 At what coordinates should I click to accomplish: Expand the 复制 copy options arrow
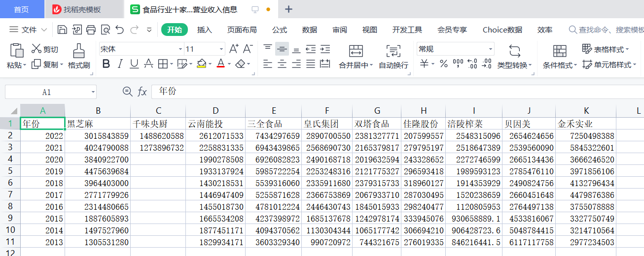[x=61, y=65]
